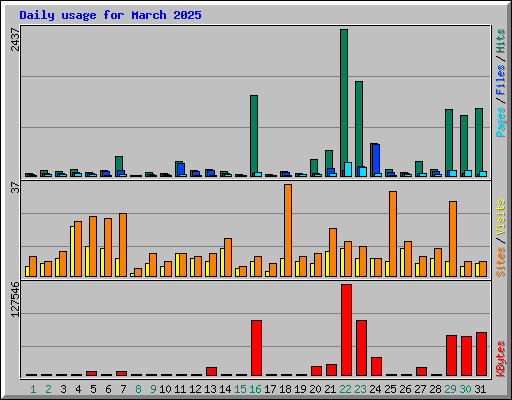Viewport: 512px width, 400px height.
Task: Click green day label 9 on the x-axis
Action: [x=153, y=389]
